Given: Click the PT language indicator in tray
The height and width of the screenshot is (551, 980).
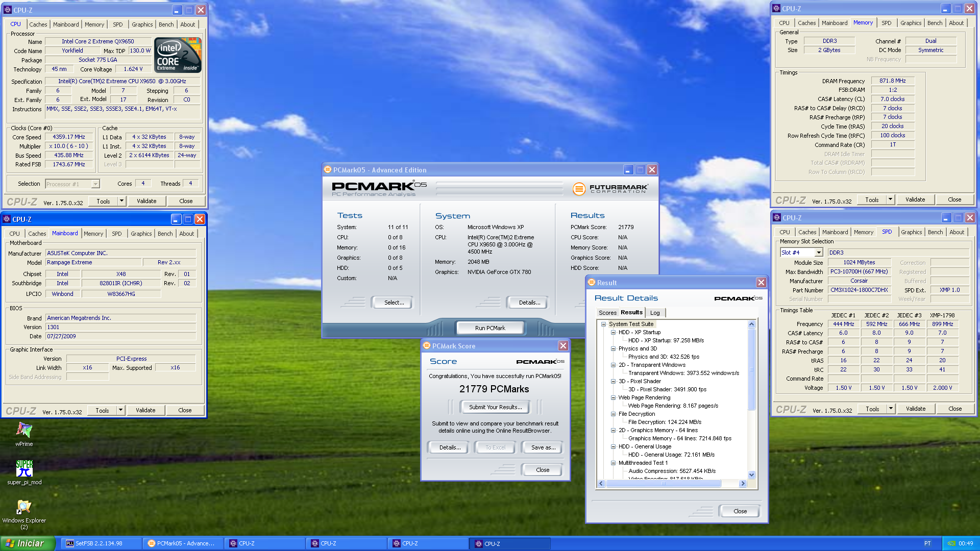Looking at the screenshot, I should [927, 543].
